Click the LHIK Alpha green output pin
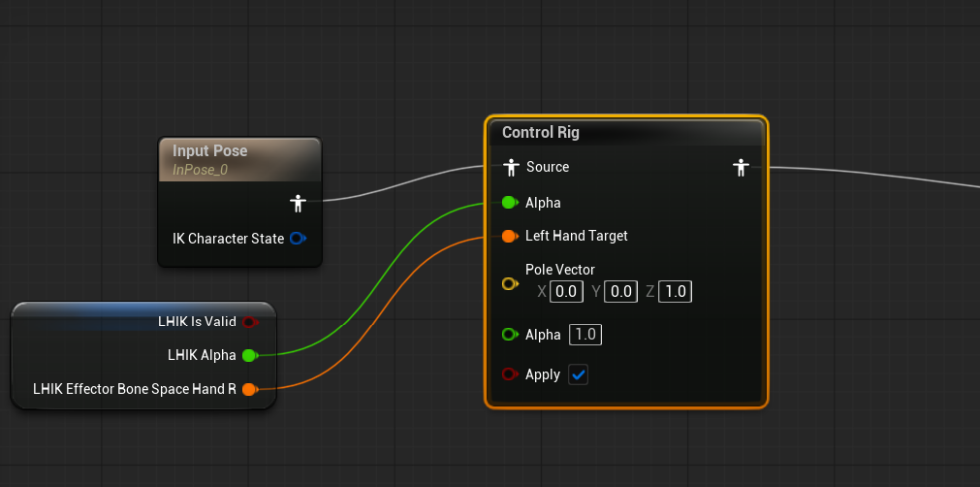 coord(250,356)
